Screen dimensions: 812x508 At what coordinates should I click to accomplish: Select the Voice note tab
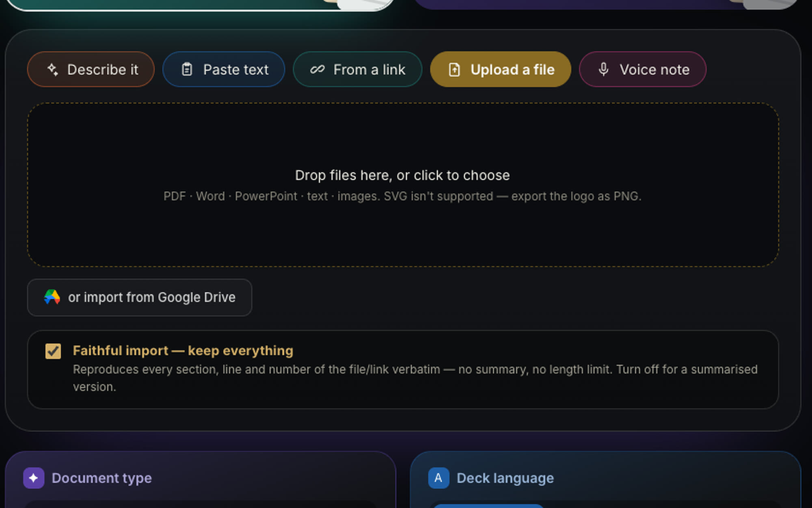pos(642,69)
